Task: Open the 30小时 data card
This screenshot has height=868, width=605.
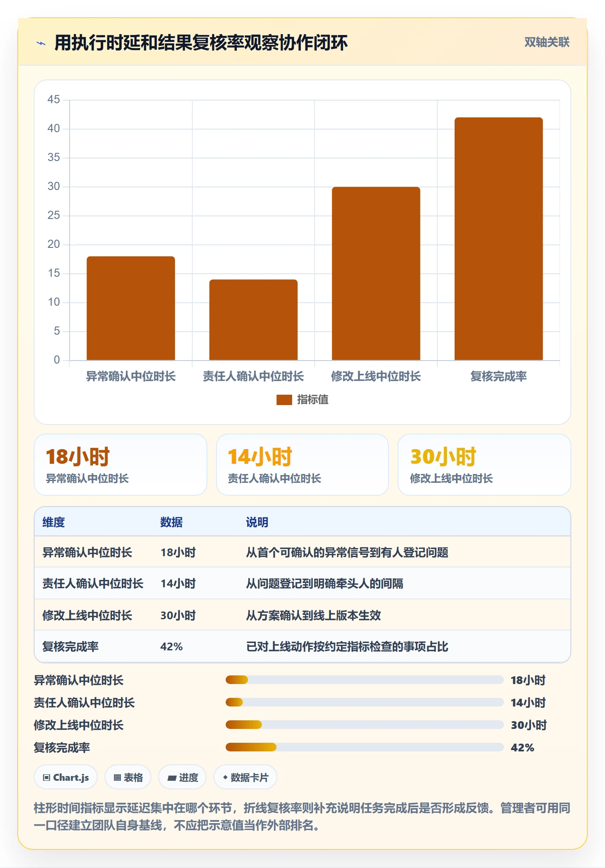Action: (484, 465)
